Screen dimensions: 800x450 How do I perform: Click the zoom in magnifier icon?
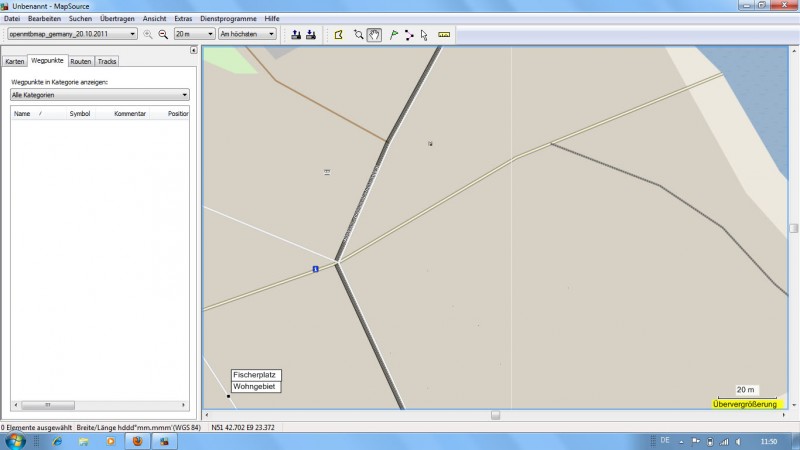click(x=148, y=34)
